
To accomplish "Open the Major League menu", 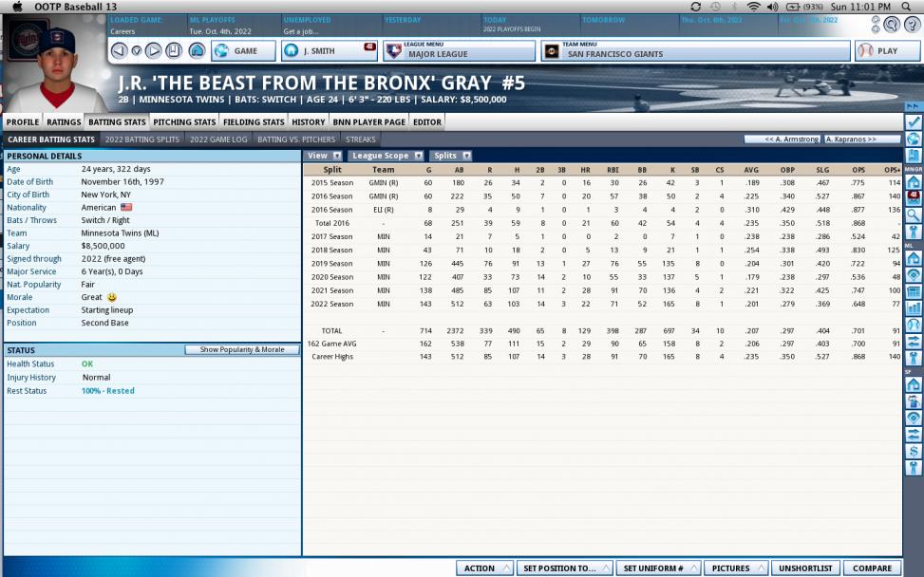I will [459, 50].
